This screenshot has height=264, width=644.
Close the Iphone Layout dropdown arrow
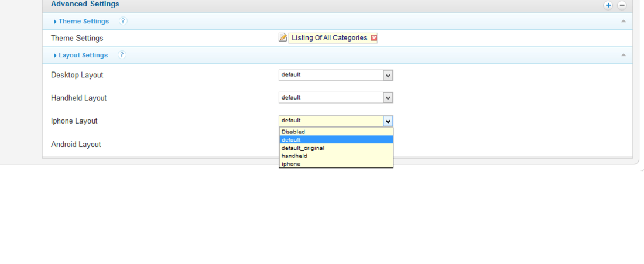[x=388, y=121]
